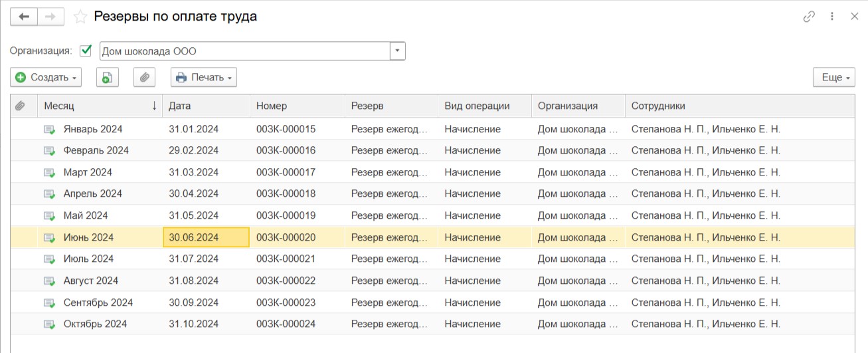Viewport: 868px width, 353px height.
Task: Add page to favorites with star icon
Action: (80, 17)
